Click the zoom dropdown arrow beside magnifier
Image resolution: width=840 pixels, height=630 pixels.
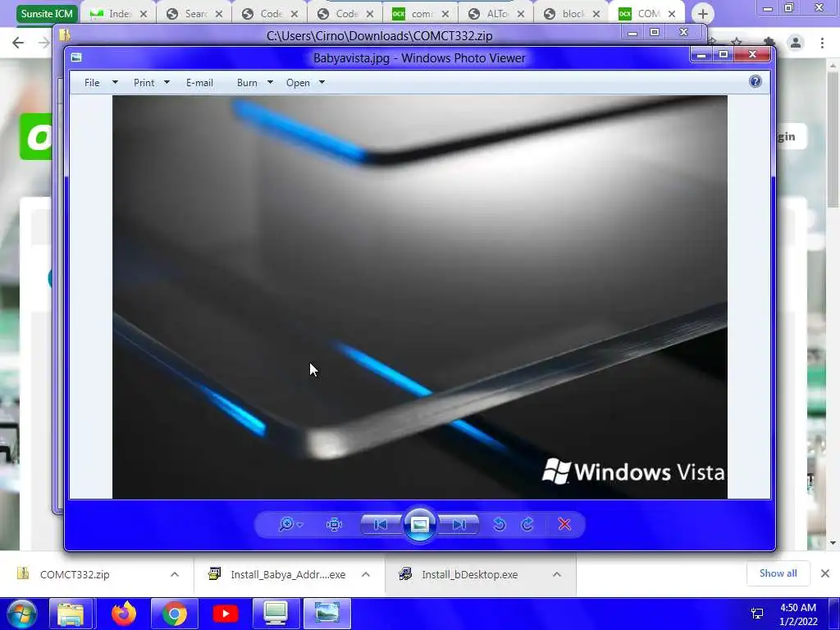300,525
